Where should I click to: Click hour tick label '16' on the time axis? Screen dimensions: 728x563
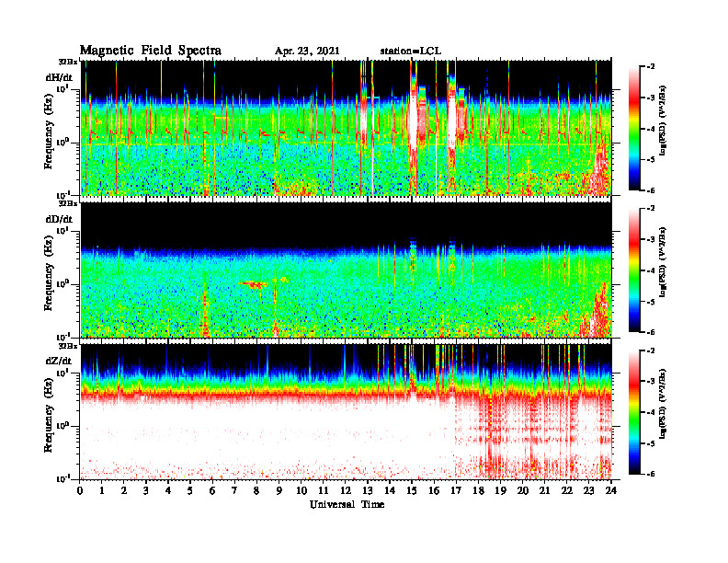[434, 490]
